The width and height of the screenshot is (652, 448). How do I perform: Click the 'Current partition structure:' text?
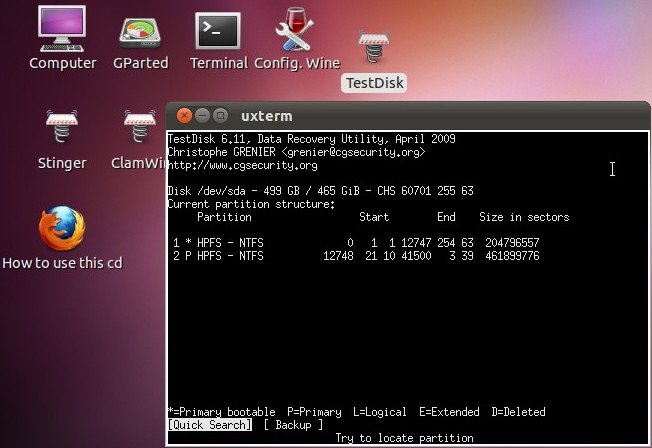pos(251,204)
